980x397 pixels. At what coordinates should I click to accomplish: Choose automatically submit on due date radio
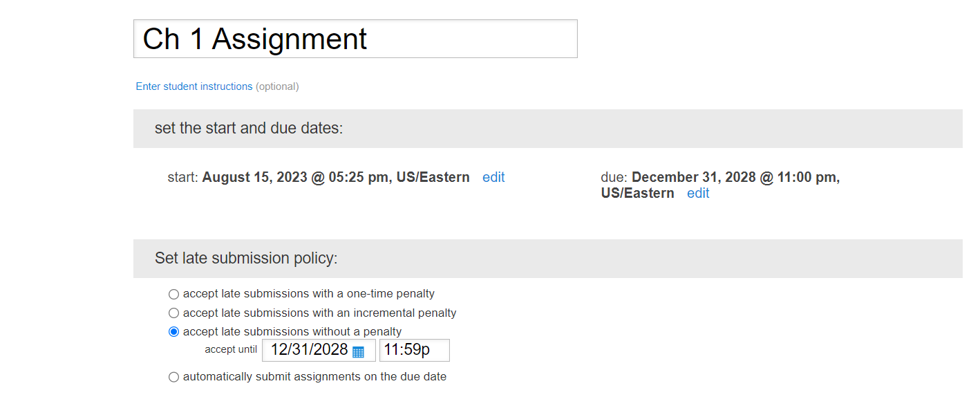pos(173,377)
